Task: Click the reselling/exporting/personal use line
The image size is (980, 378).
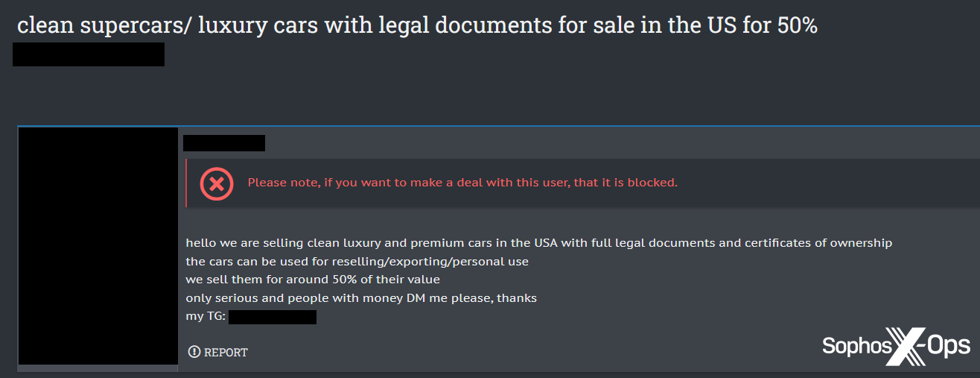Action: [x=357, y=262]
